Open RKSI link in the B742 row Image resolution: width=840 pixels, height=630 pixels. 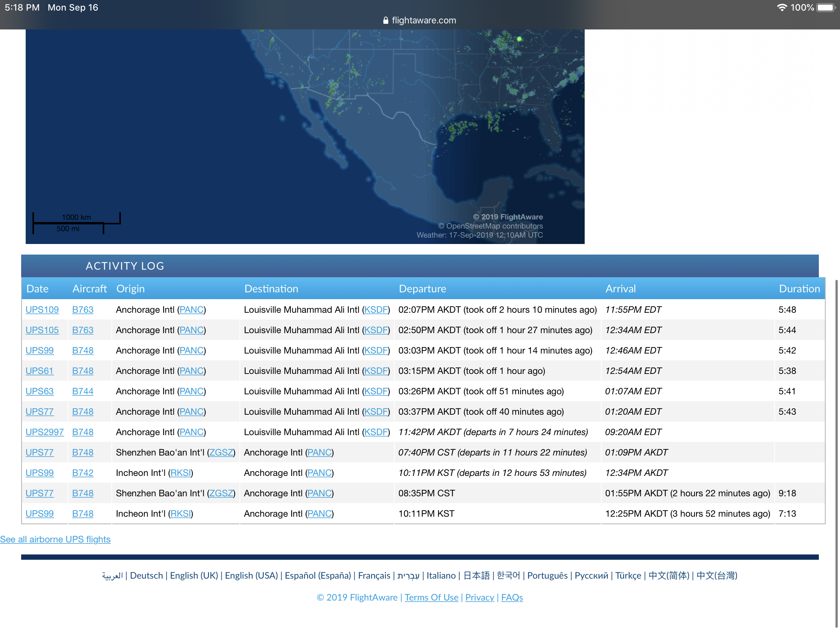click(x=181, y=473)
